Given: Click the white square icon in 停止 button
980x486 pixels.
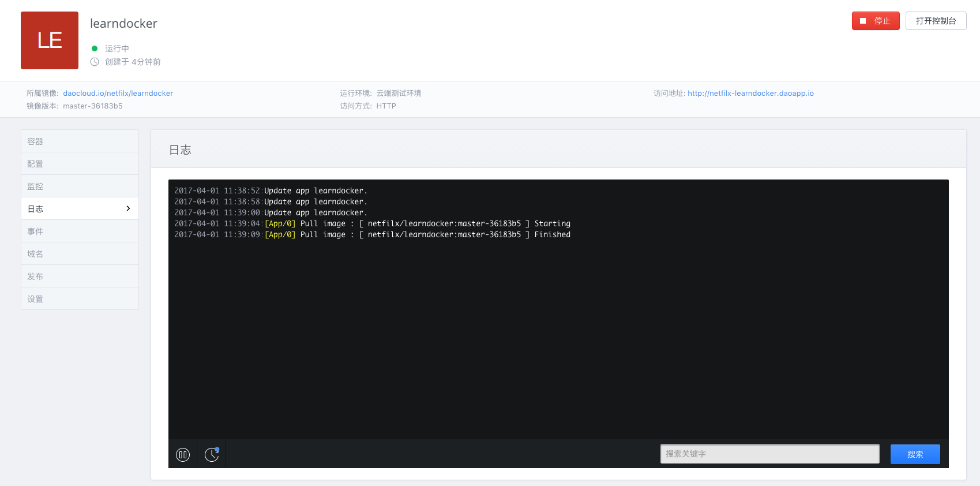Looking at the screenshot, I should click(x=863, y=21).
